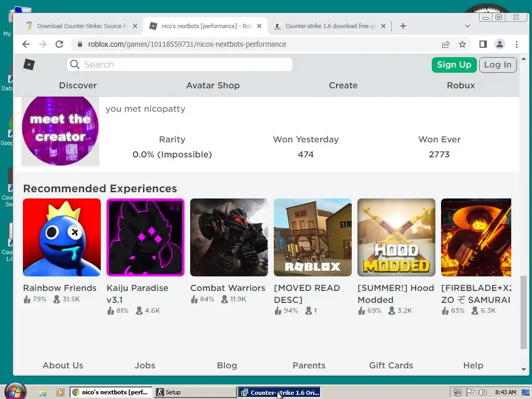This screenshot has width=532, height=399.
Task: Click the [SUMMER!] Hood Modded title
Action: click(x=396, y=294)
